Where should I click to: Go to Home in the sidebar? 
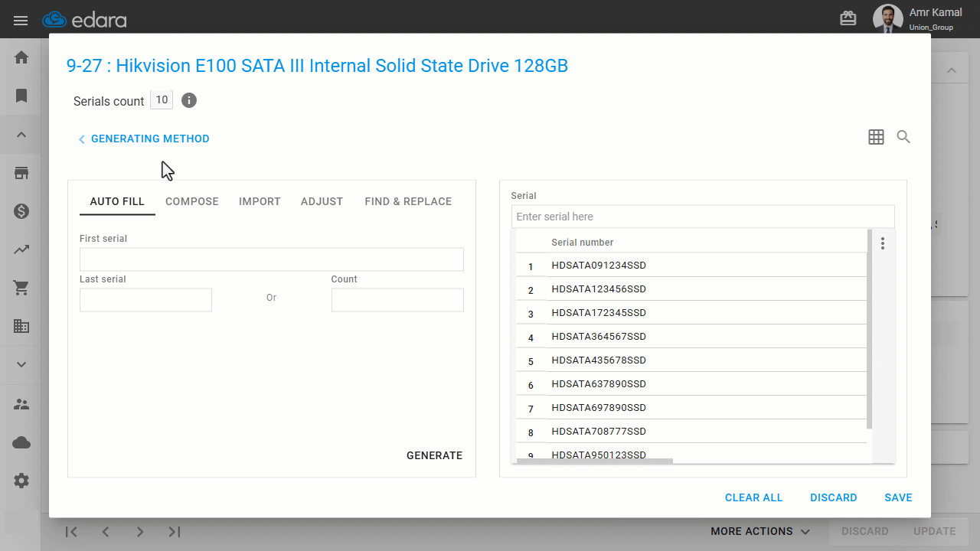[21, 57]
